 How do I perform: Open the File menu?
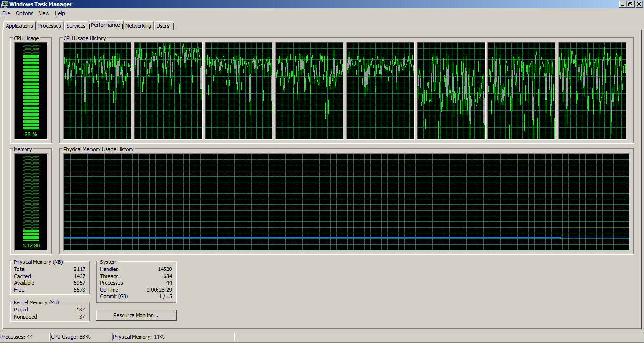[x=6, y=13]
